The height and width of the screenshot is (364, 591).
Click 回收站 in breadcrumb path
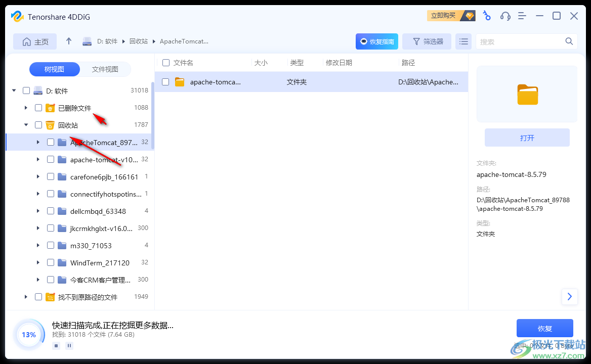click(x=138, y=41)
